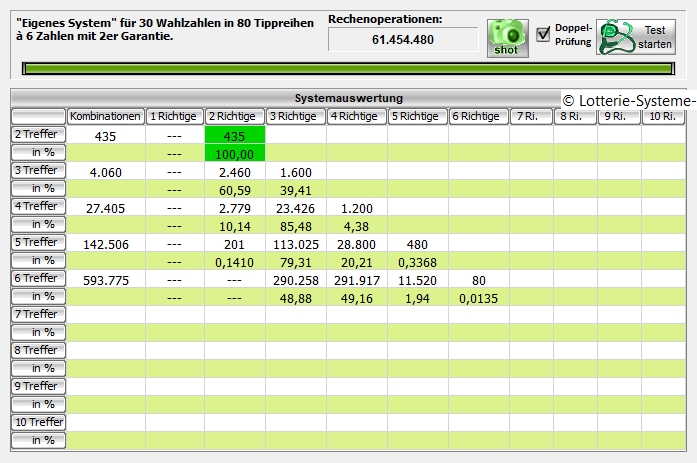
Task: Click the 60,59 percentage cell
Action: click(x=235, y=191)
